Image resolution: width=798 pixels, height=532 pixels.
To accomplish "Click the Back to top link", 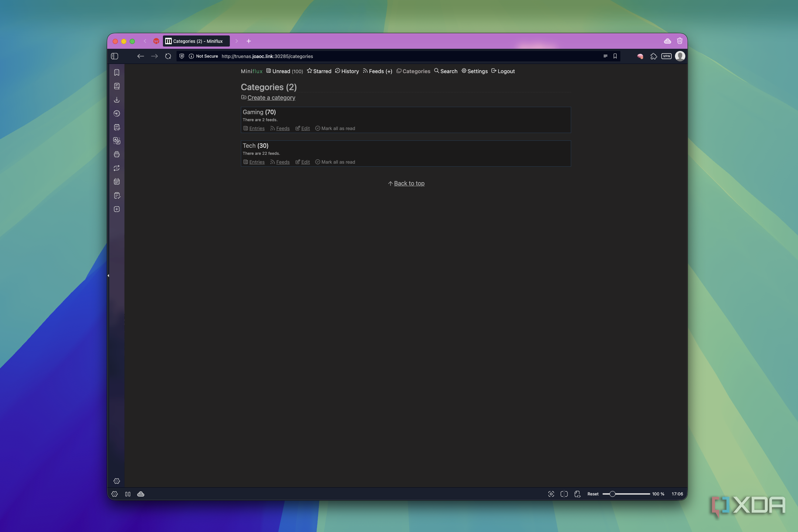I will [x=409, y=183].
